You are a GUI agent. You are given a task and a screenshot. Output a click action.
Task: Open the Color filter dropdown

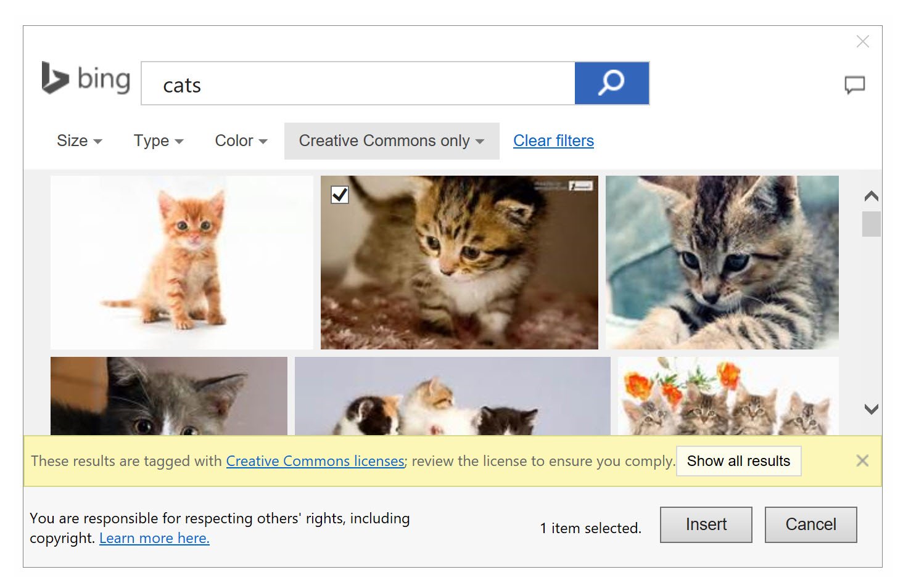click(x=241, y=141)
